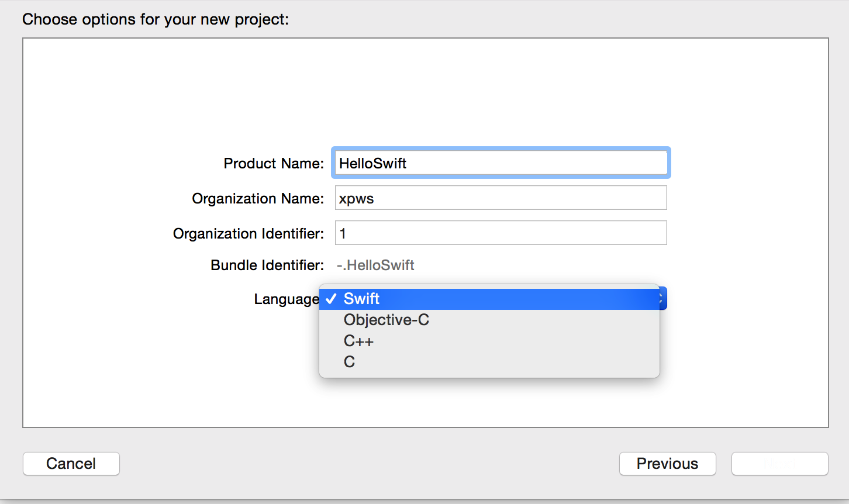Screen dimensions: 849x504
Task: Click the Organization Identifier label
Action: (249, 233)
